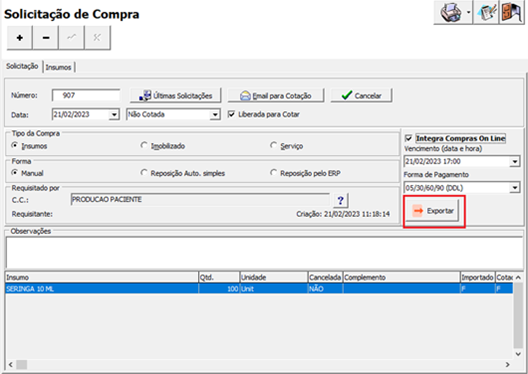
Task: Remove the record with the minus button
Action: [x=46, y=38]
